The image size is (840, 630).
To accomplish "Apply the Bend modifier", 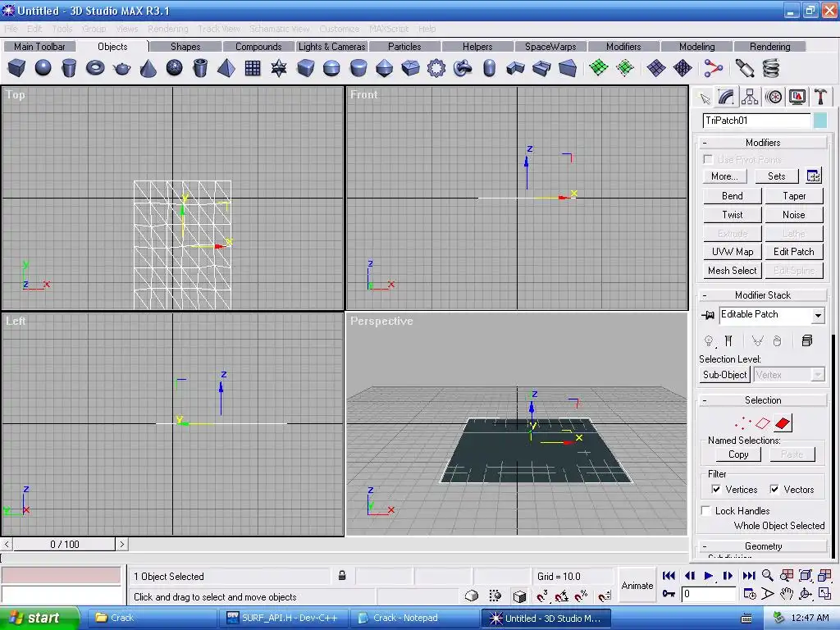I will click(732, 196).
